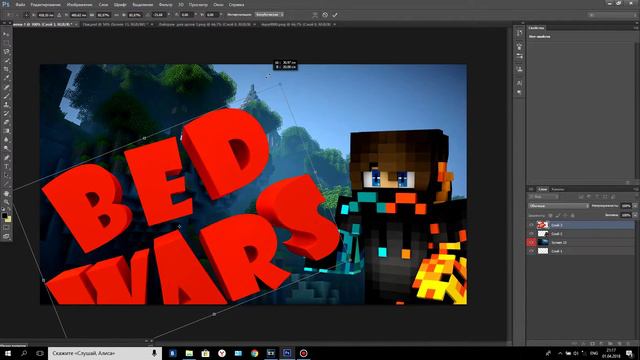Toggle visibility of the bottom layer
Viewport: 640px width, 360px height.
click(531, 251)
